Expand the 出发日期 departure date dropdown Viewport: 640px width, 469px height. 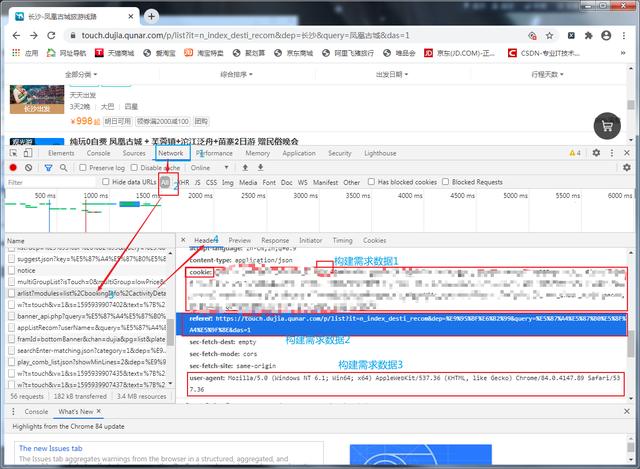click(x=392, y=74)
